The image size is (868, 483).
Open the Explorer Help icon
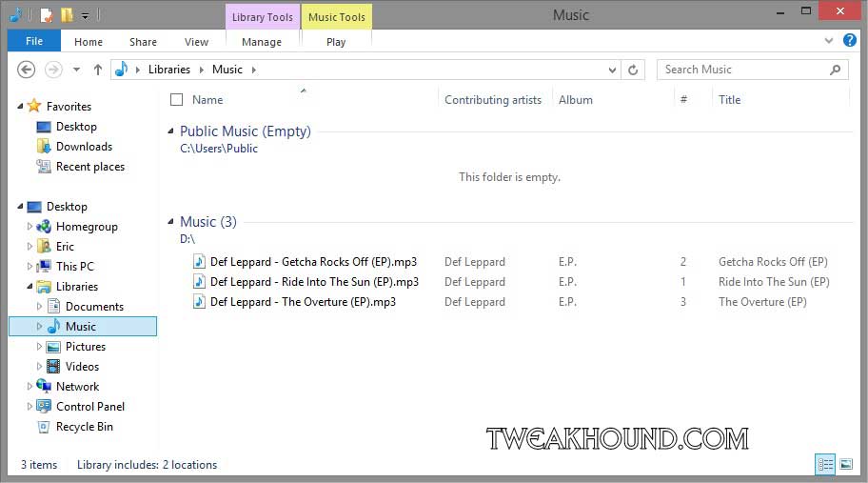(850, 40)
